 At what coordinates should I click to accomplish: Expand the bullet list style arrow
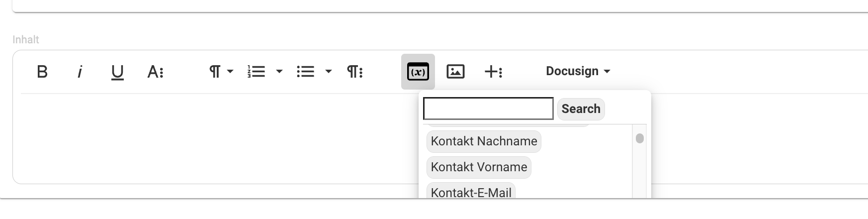click(x=328, y=72)
